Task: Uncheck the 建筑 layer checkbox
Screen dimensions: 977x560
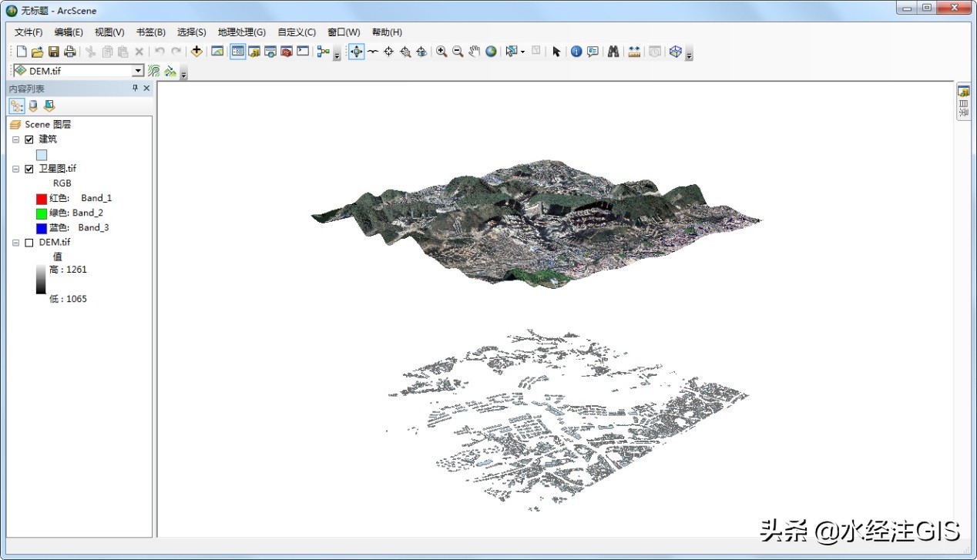Action: pyautogui.click(x=29, y=139)
